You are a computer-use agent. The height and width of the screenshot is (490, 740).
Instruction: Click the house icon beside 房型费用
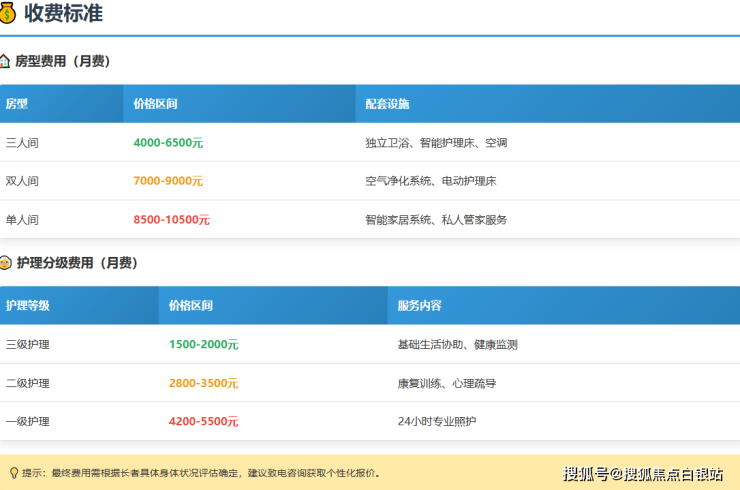pyautogui.click(x=5, y=61)
